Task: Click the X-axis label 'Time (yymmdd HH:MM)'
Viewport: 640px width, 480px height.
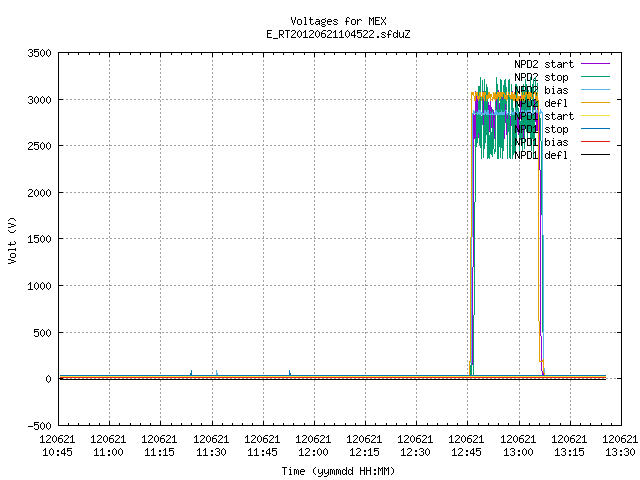Action: [338, 471]
